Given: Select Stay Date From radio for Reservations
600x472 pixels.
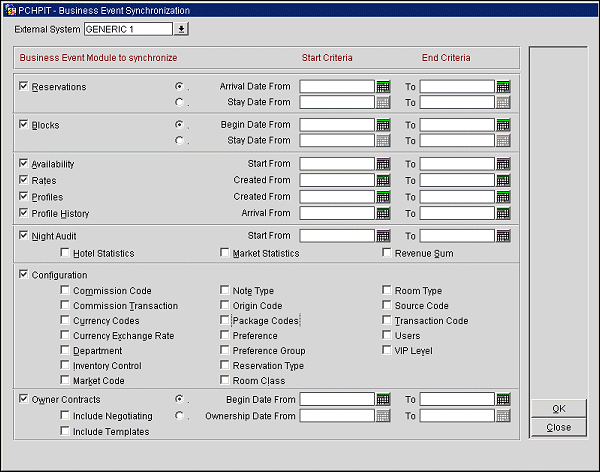Looking at the screenshot, I should (180, 102).
